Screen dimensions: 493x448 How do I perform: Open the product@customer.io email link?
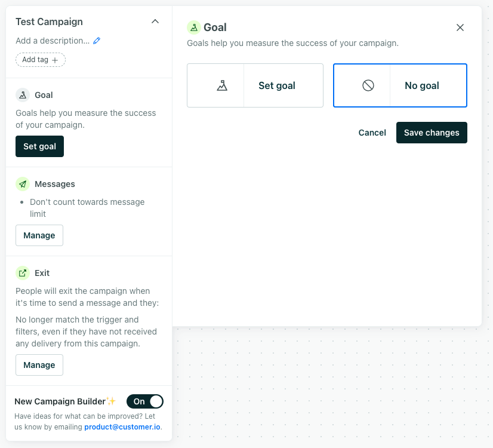(122, 427)
